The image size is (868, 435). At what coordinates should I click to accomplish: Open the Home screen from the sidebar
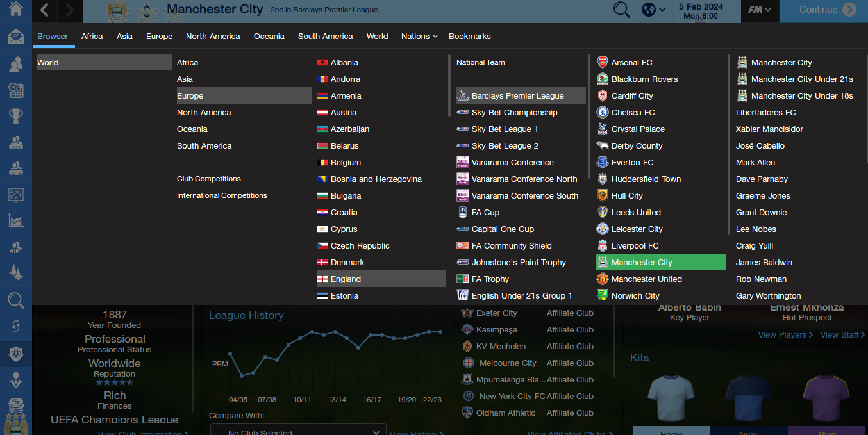tap(16, 9)
